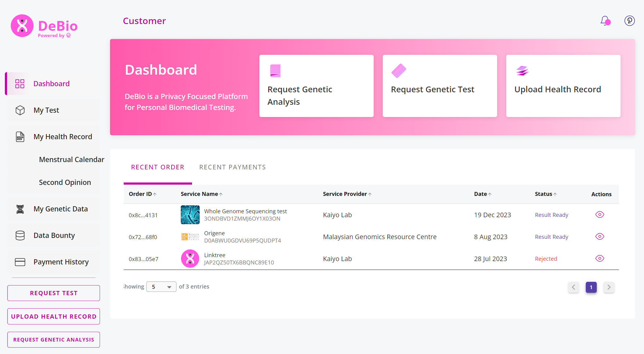Screen dimensions: 644x354
Task: Open the Polkadot wallet profile icon
Action: pyautogui.click(x=629, y=21)
